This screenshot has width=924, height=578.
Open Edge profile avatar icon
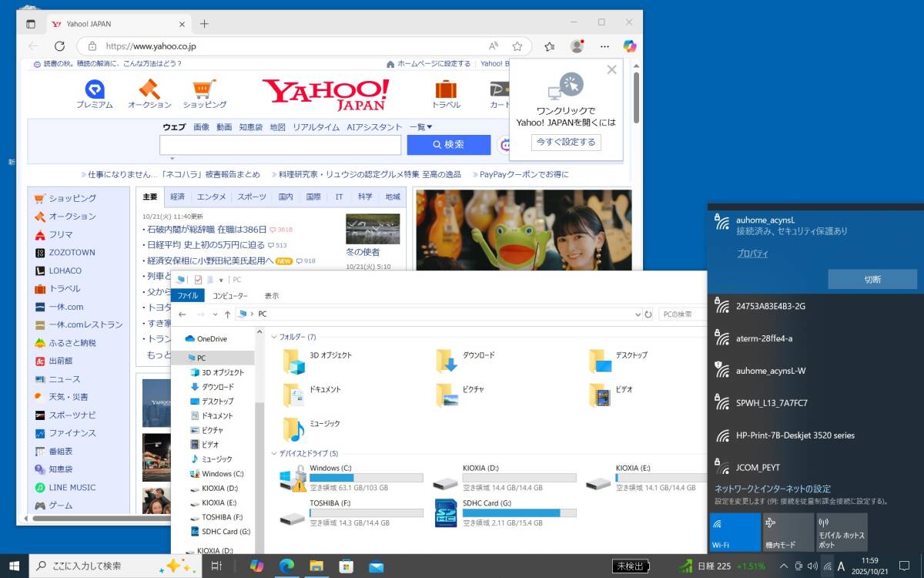(x=577, y=46)
